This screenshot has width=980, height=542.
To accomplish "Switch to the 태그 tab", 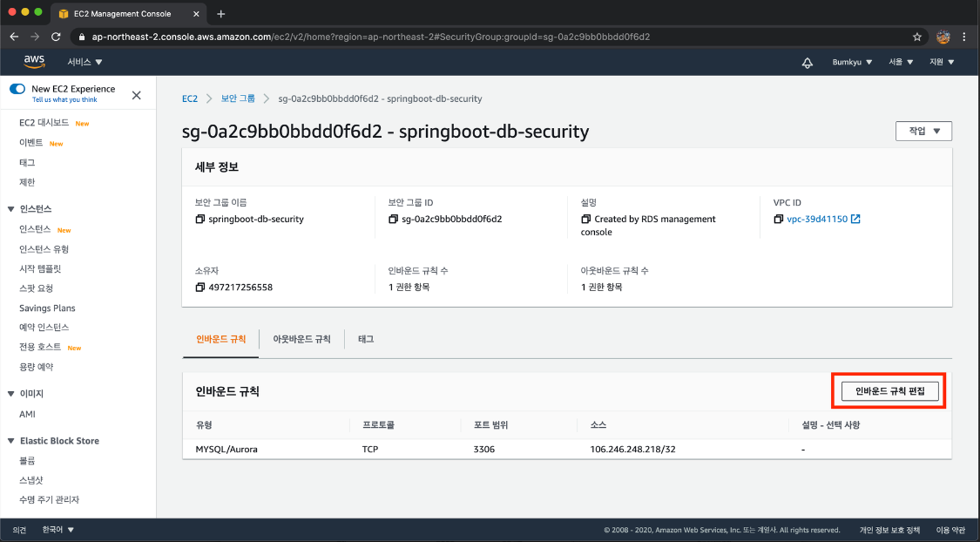I will [x=366, y=339].
